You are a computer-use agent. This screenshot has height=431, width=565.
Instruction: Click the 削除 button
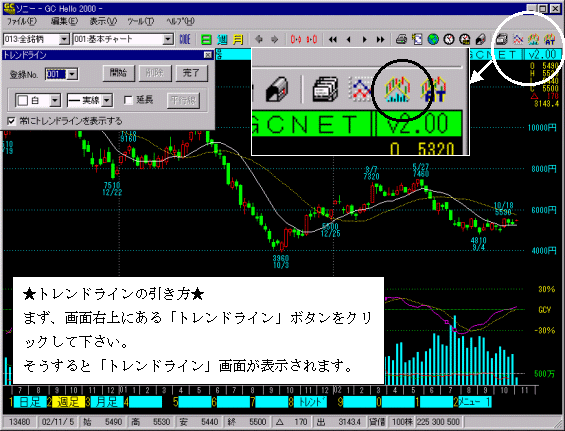click(155, 73)
